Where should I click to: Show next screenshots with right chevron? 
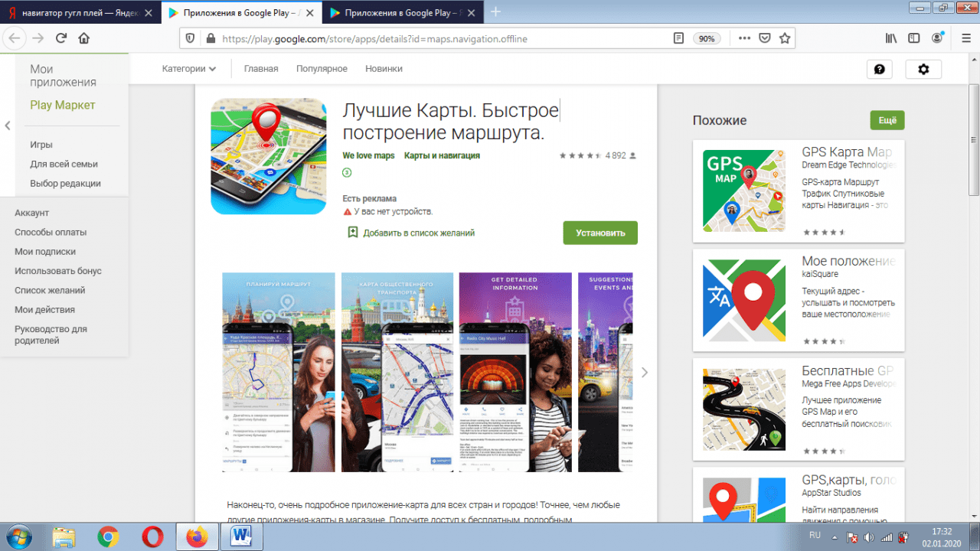coord(645,372)
